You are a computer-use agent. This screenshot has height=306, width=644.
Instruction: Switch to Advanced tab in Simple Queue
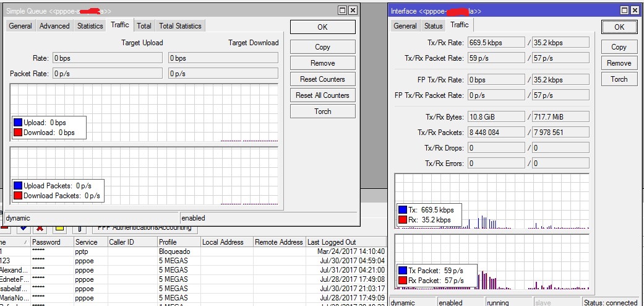click(54, 26)
